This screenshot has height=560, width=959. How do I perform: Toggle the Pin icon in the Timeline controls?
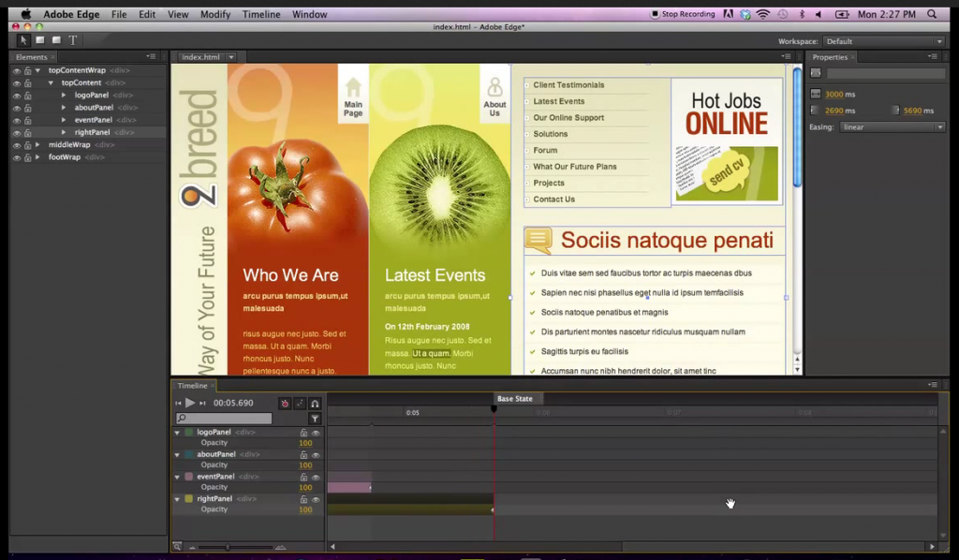pyautogui.click(x=315, y=404)
